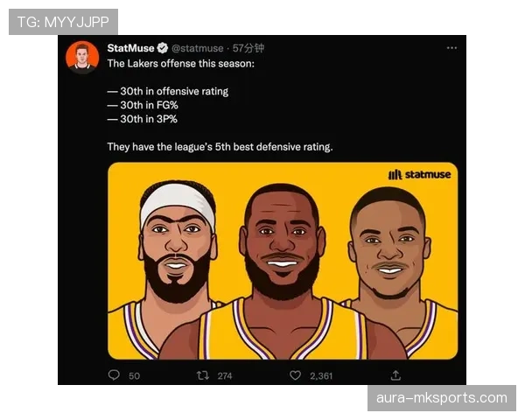Click the @statmuse handle
Image resolution: width=525 pixels, height=420 pixels.
(198, 48)
